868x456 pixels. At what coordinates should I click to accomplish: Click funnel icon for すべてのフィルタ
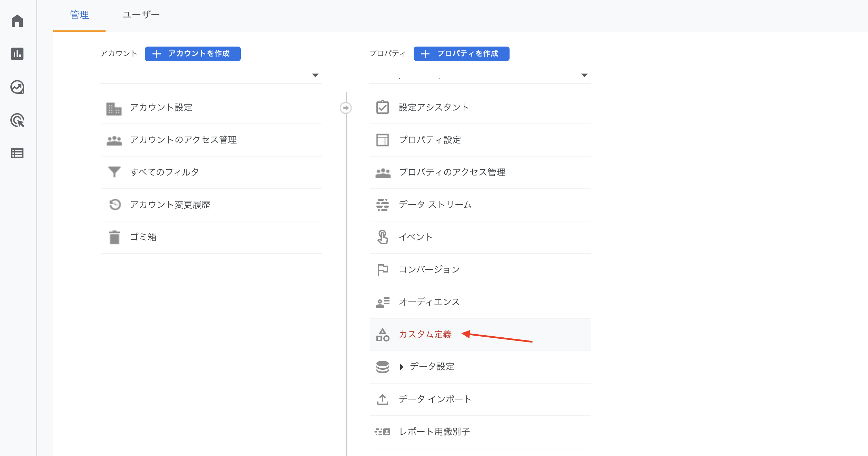(114, 172)
